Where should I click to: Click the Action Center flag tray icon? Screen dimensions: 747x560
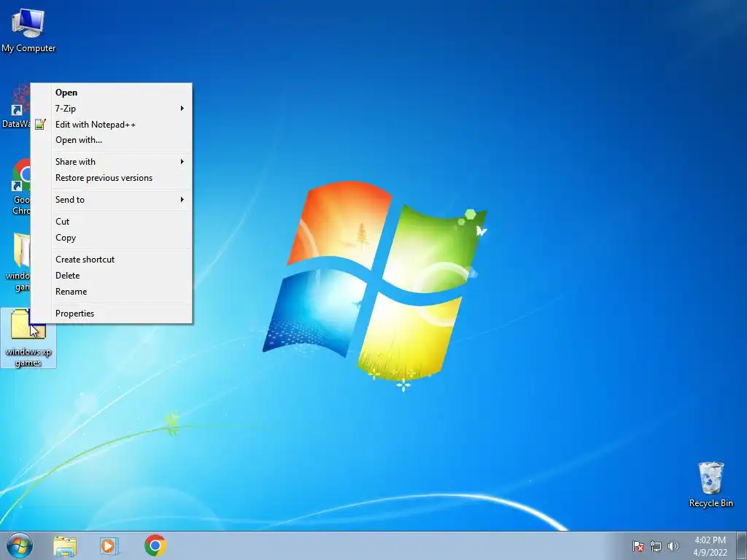[x=638, y=546]
